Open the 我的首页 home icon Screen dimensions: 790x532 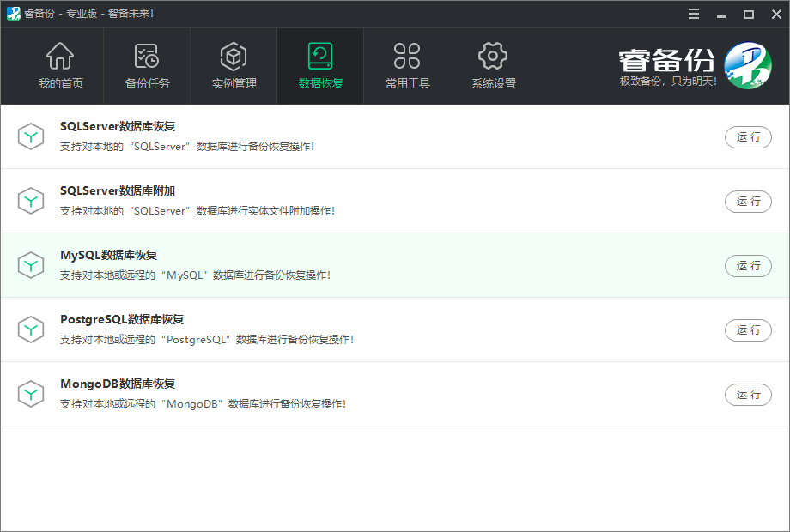60,57
